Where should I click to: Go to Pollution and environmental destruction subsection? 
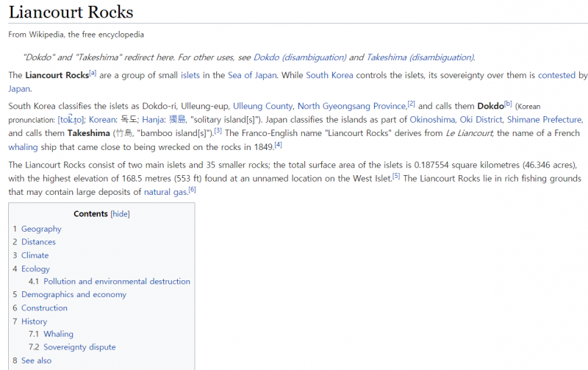116,282
